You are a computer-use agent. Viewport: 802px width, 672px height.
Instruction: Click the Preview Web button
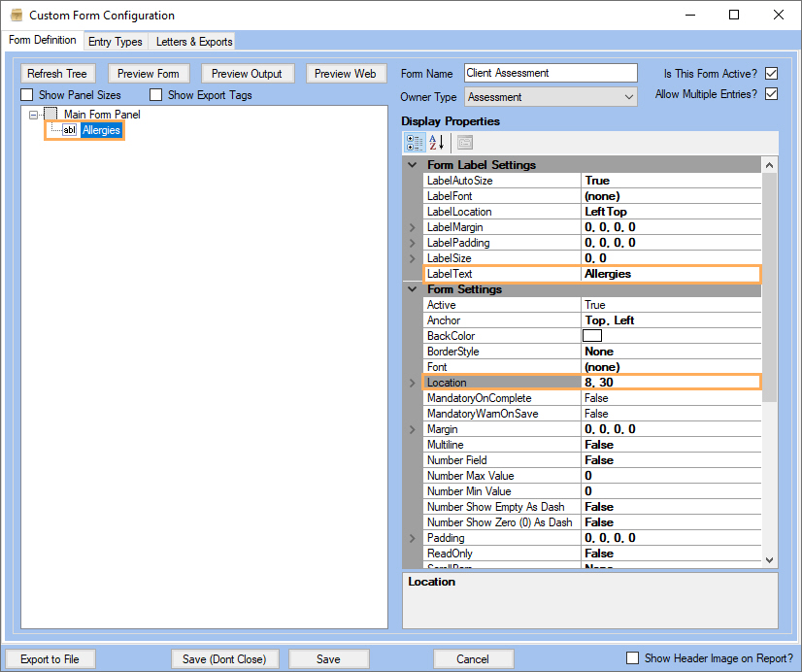point(346,74)
